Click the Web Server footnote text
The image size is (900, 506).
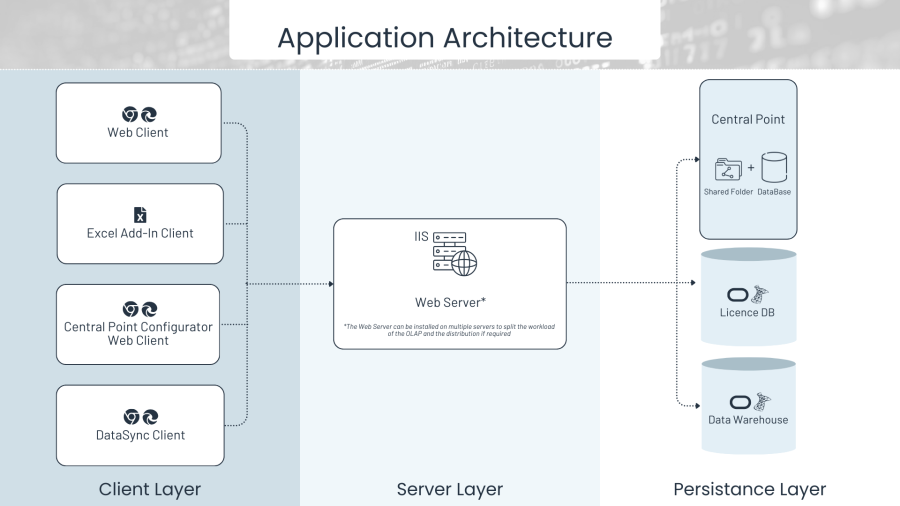(x=450, y=330)
